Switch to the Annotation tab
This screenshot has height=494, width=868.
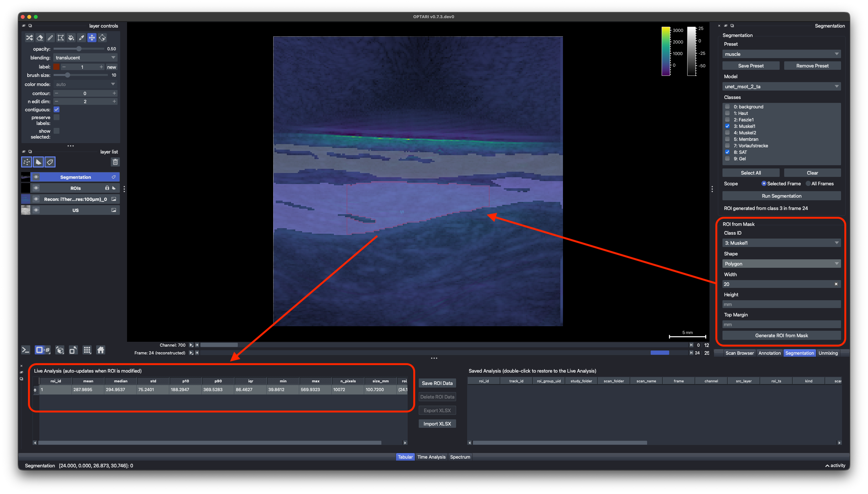click(769, 353)
